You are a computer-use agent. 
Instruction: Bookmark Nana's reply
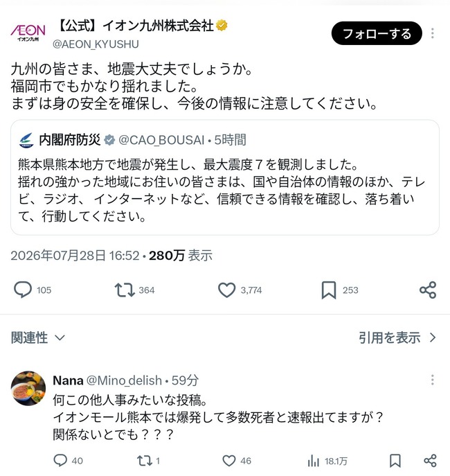pyautogui.click(x=395, y=461)
